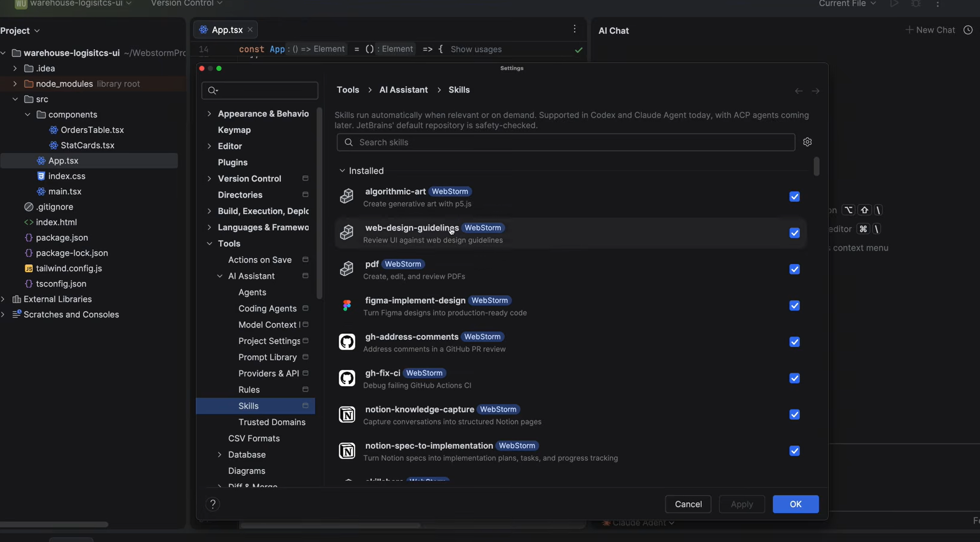Disable the notion-knowledge-capture skill
This screenshot has height=542, width=980.
(794, 414)
